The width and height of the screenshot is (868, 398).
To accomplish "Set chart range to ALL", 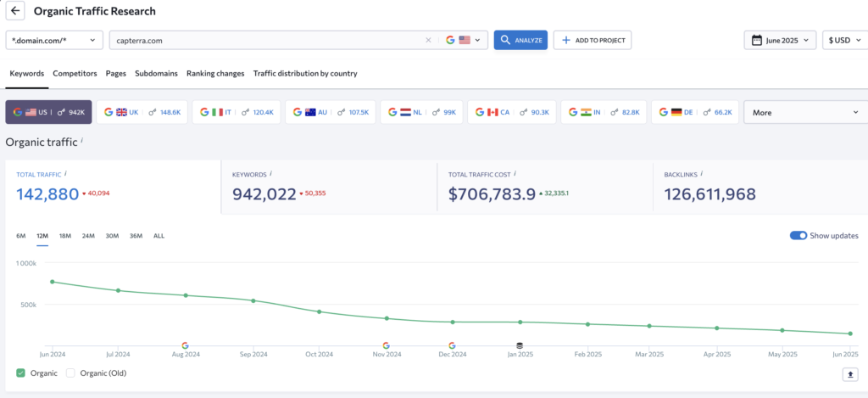I will pyautogui.click(x=159, y=236).
